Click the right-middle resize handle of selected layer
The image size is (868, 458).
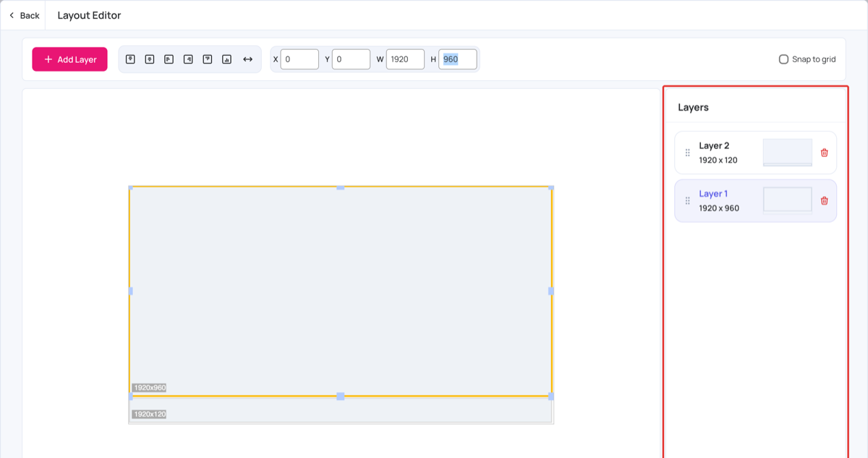551,291
